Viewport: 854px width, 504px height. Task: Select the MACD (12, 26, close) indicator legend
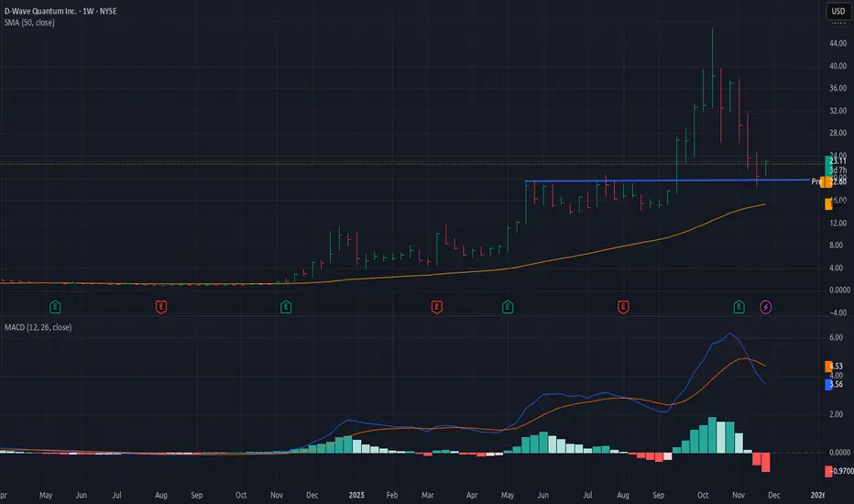pos(38,327)
